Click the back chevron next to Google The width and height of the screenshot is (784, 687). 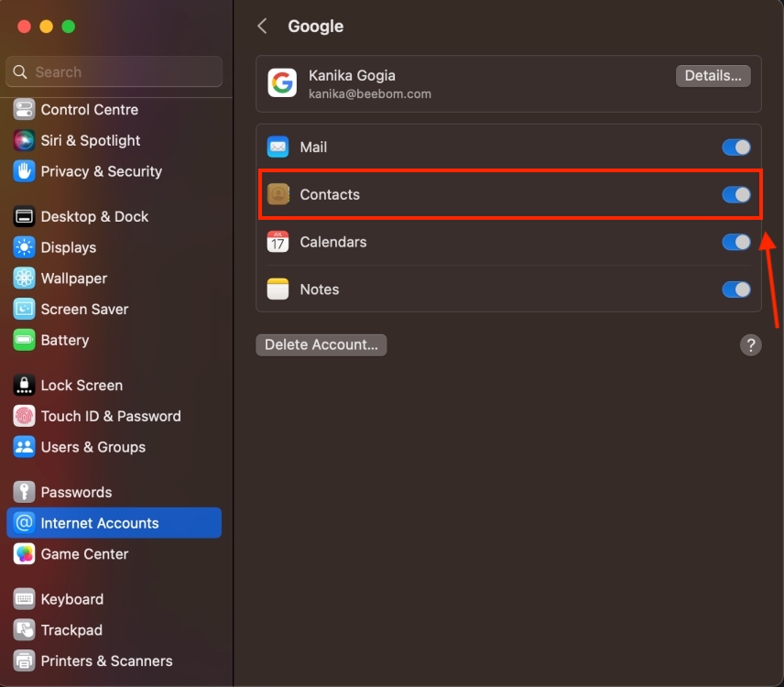pos(262,27)
